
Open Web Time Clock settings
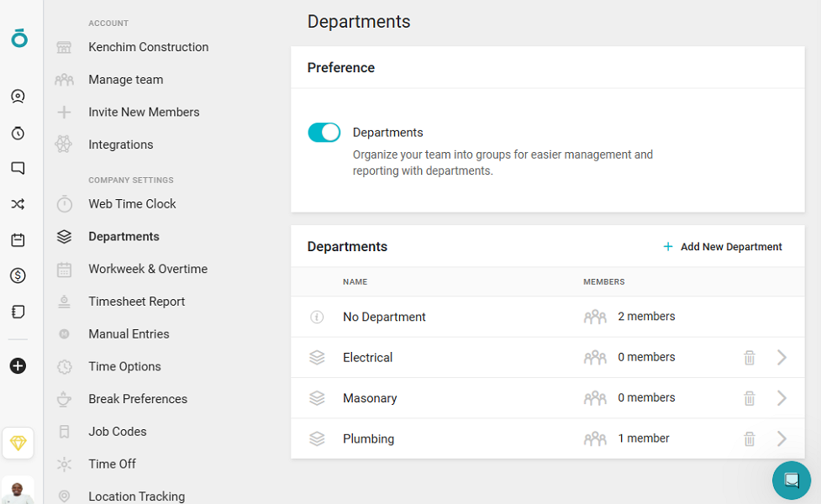[x=132, y=204]
